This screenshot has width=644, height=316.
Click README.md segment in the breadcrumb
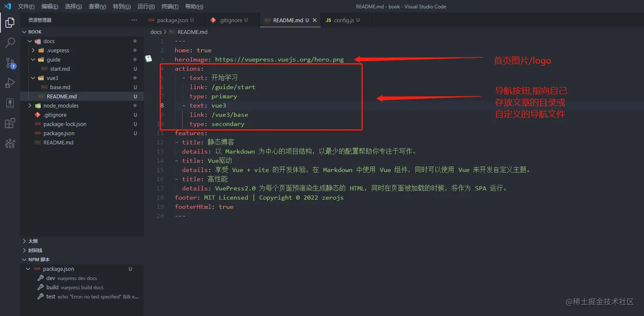(193, 32)
